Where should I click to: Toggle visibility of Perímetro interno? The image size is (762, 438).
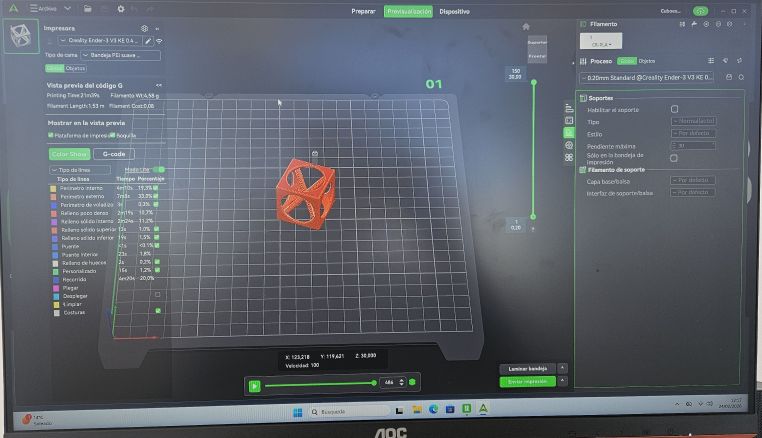(156, 188)
